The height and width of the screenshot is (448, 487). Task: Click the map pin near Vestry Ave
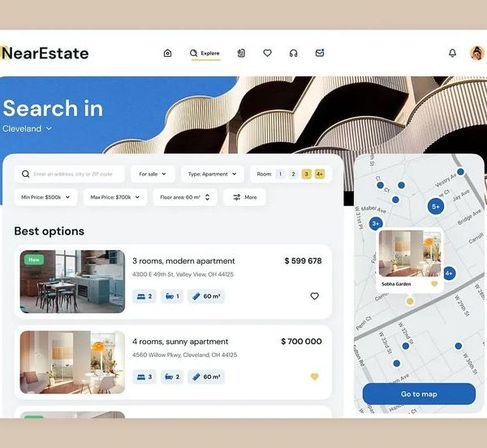[460, 172]
